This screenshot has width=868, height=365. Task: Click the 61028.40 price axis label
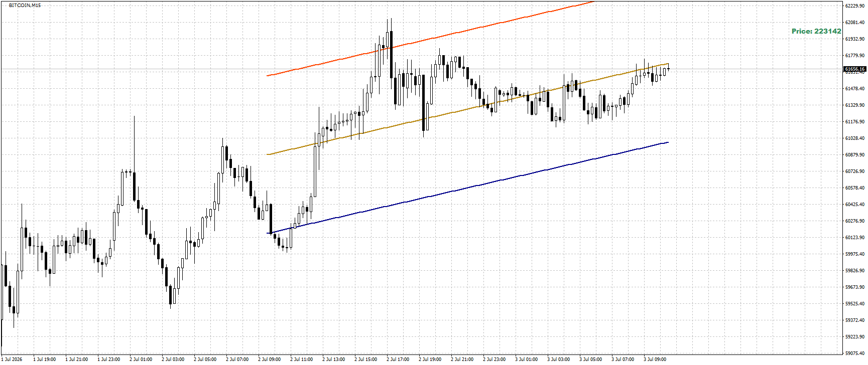pos(855,138)
